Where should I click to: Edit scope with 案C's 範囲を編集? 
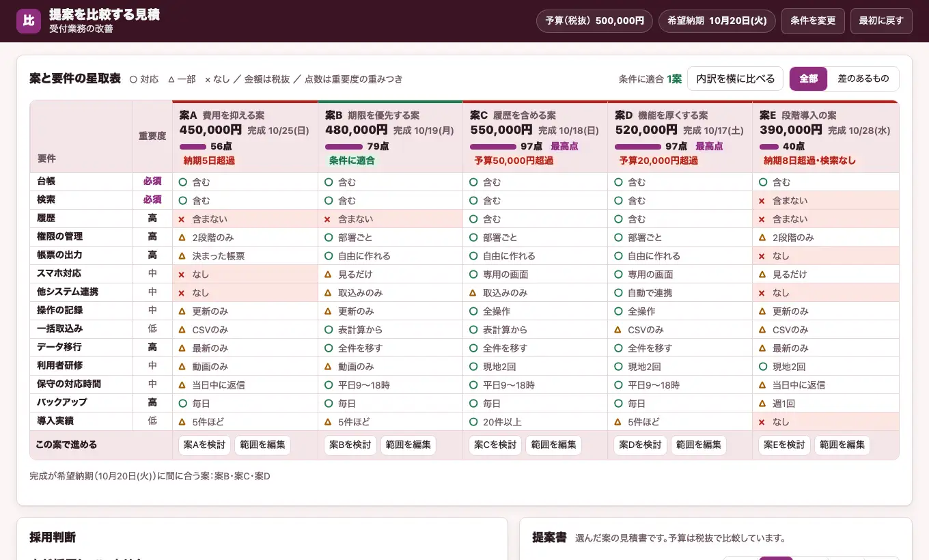tap(553, 445)
